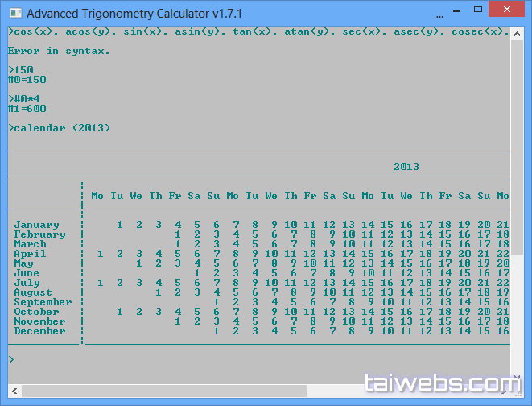Select the January row in the calendar

(x=36, y=225)
